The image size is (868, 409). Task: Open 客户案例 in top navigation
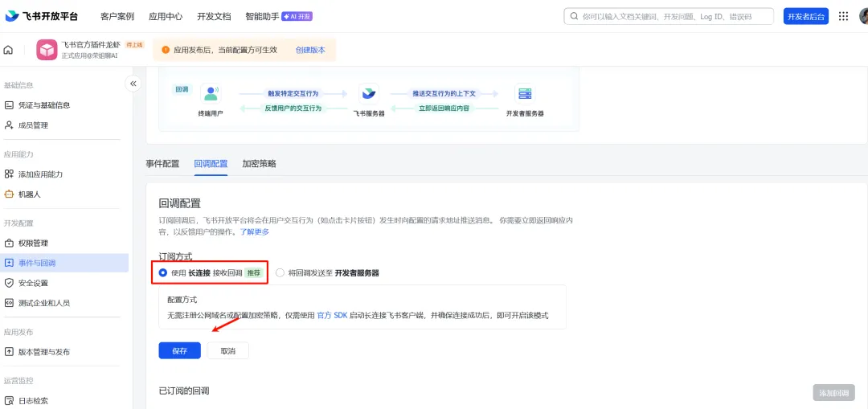coord(117,17)
